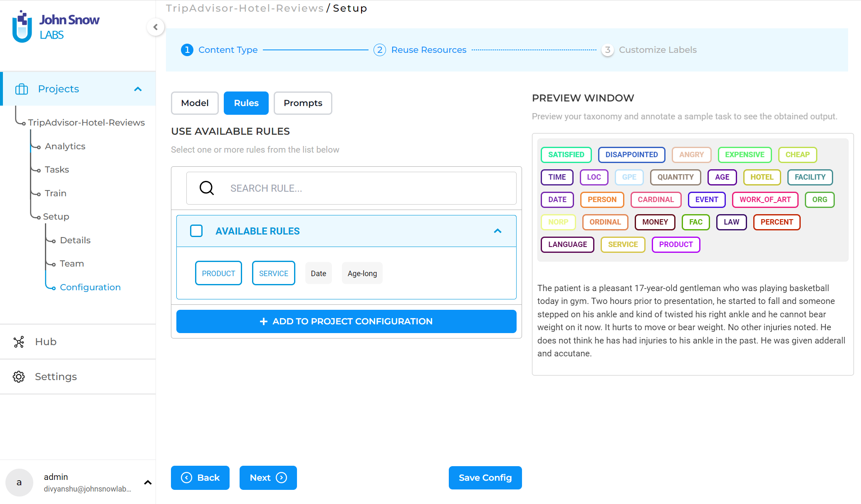Go to Customize Labels step
The width and height of the screenshot is (861, 504).
[658, 50]
